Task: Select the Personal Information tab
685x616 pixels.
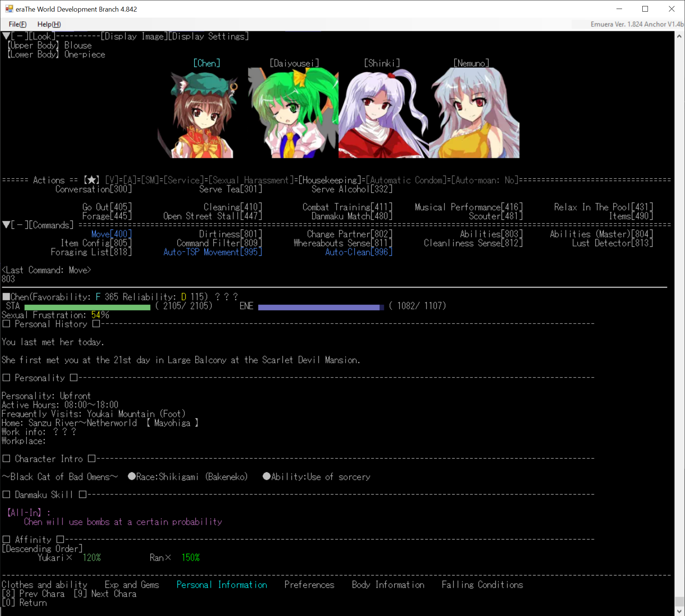Action: [x=222, y=585]
